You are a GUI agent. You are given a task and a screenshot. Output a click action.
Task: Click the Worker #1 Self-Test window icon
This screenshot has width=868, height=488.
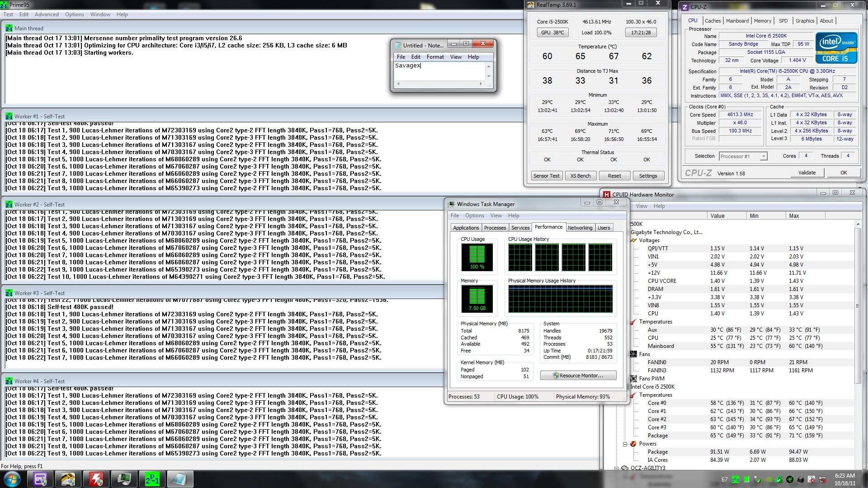click(9, 116)
